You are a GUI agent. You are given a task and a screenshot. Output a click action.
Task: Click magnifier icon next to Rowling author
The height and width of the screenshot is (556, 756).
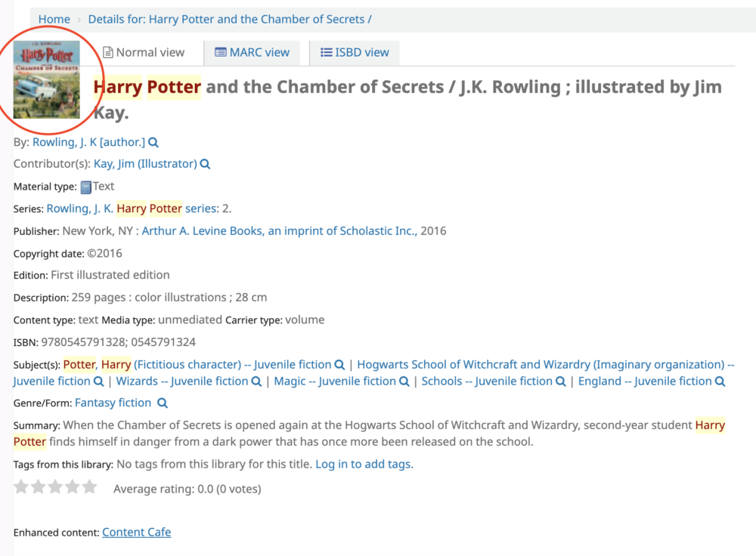click(x=153, y=143)
